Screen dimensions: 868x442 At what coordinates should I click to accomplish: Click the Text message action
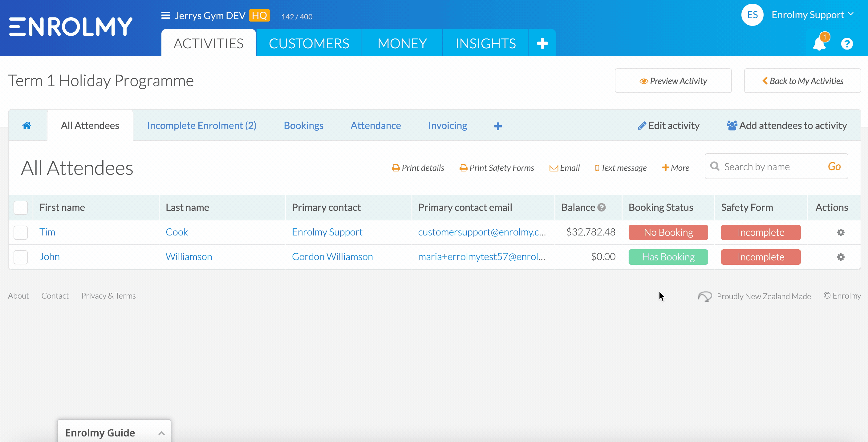621,168
